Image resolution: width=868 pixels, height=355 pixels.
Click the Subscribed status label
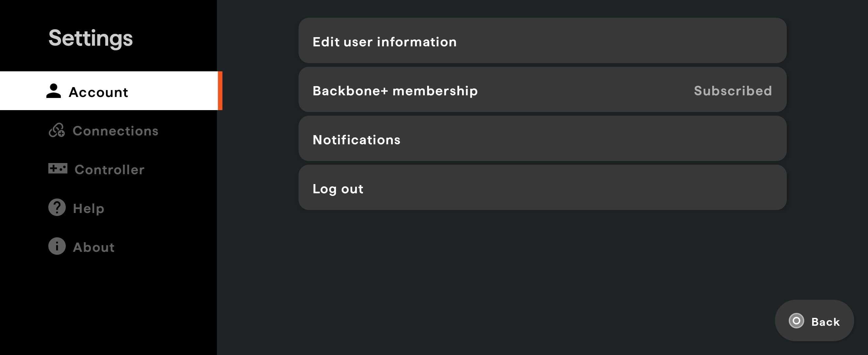point(733,90)
